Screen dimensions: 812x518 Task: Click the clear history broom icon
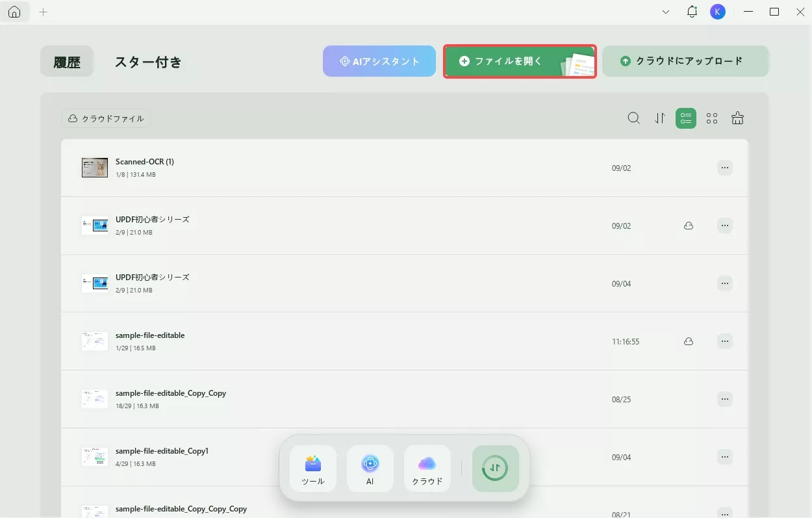737,118
